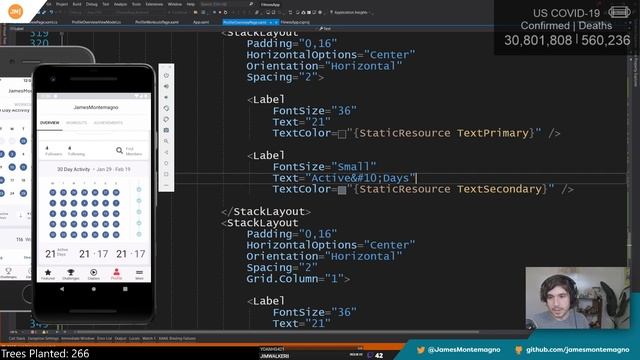Image resolution: width=640 pixels, height=360 pixels.
Task: Click the editor horizontal scrollbar
Action: coord(278,332)
